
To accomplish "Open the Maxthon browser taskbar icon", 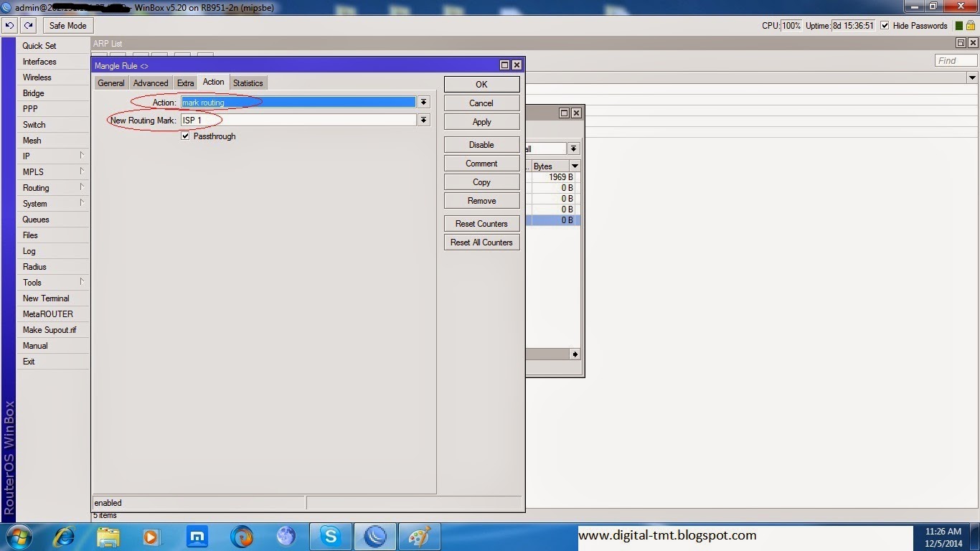I will coord(197,537).
